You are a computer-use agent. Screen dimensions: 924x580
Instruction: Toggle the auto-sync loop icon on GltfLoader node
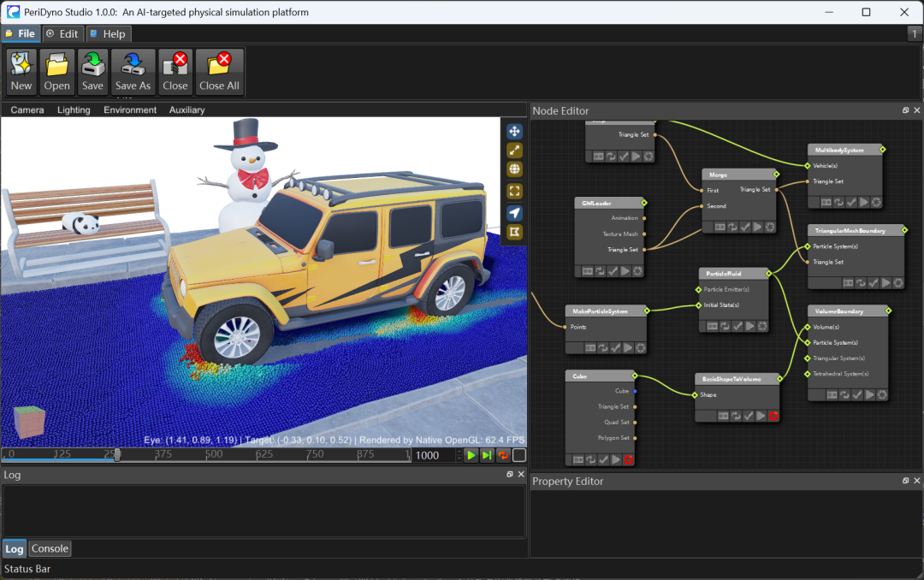[x=600, y=271]
